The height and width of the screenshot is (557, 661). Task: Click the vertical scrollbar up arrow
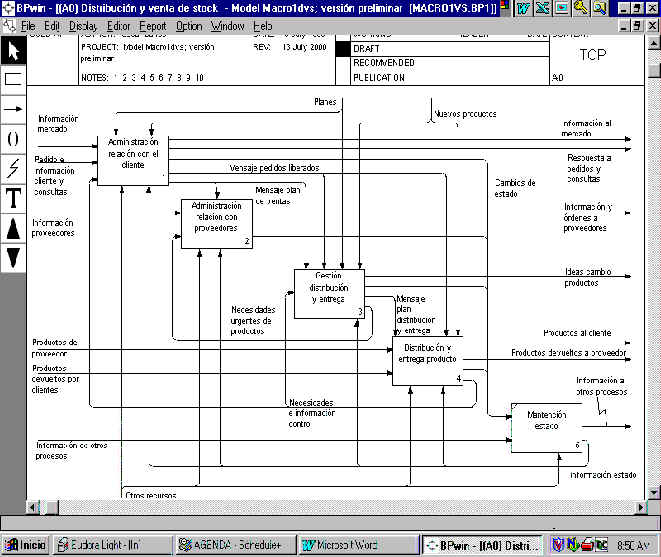[x=653, y=43]
